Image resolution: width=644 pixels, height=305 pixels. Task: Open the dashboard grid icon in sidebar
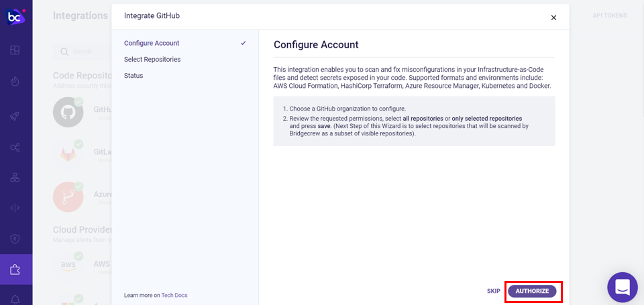(x=15, y=50)
